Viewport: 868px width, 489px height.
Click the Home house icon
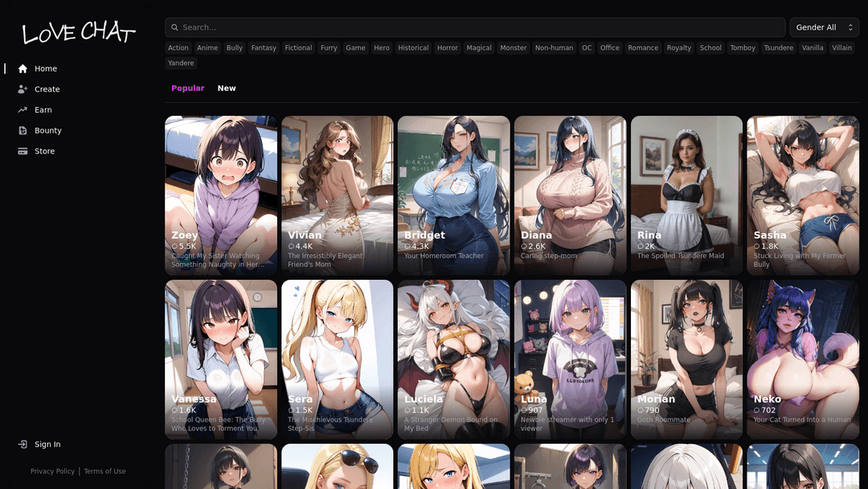[23, 68]
